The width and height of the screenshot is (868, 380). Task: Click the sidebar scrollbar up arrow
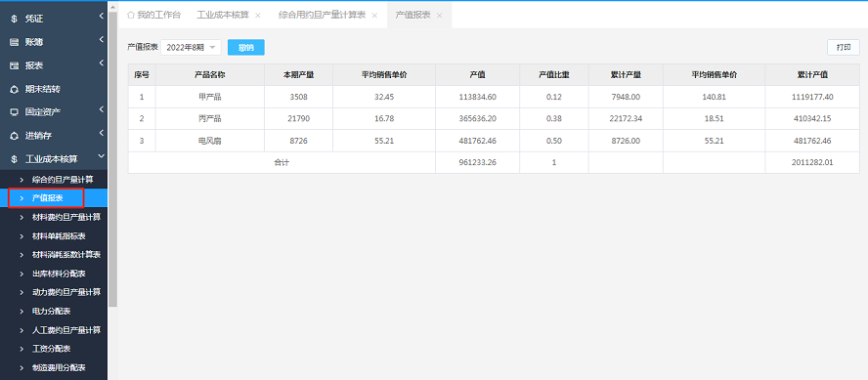point(113,6)
